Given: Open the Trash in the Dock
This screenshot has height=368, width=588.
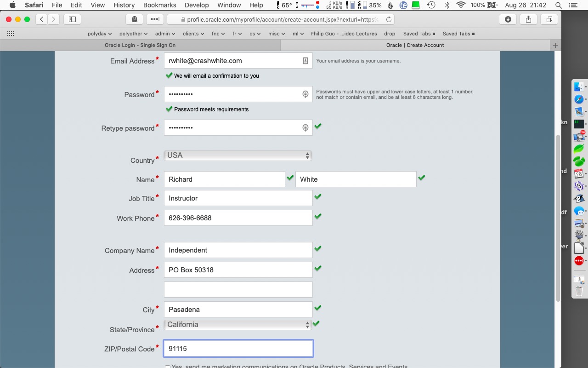Looking at the screenshot, I should click(x=579, y=291).
